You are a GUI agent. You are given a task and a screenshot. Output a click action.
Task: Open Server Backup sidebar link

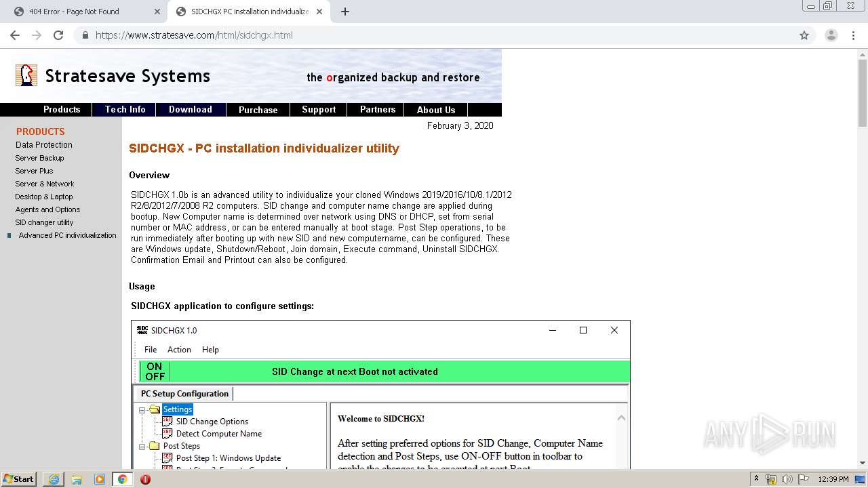[40, 158]
